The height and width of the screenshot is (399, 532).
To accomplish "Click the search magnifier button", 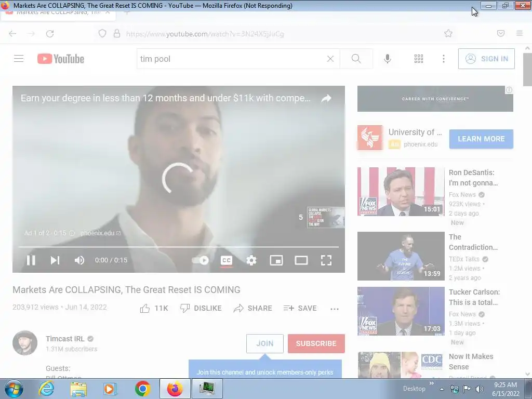I will (356, 59).
